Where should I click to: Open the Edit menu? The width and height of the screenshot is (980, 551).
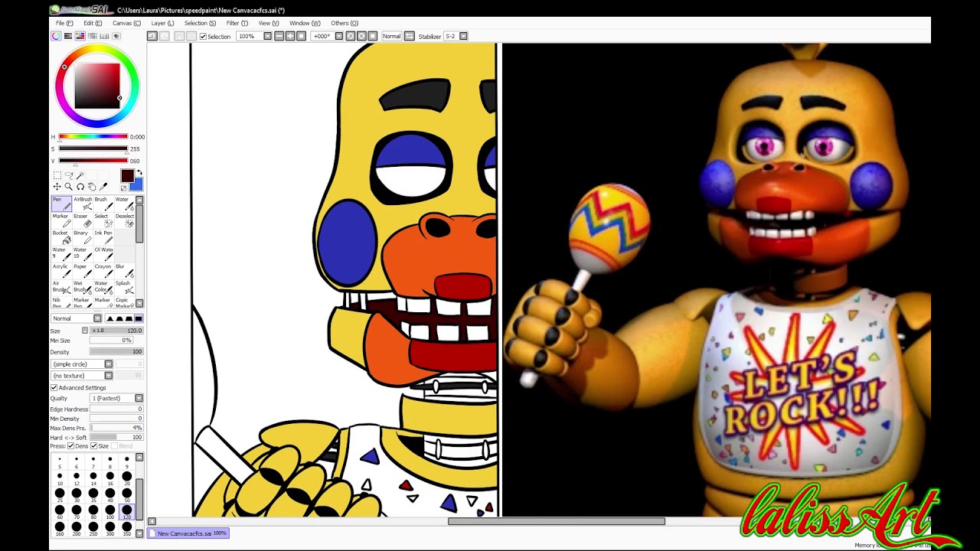pos(93,23)
